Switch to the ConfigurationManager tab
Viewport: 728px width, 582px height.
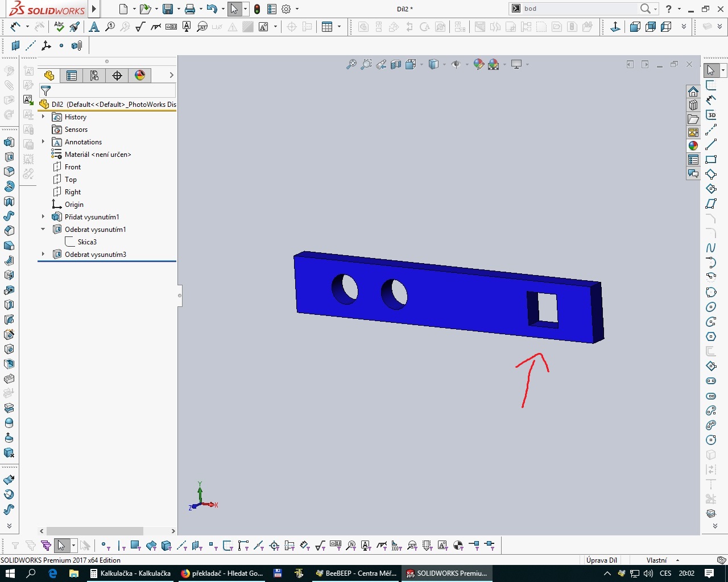(94, 76)
